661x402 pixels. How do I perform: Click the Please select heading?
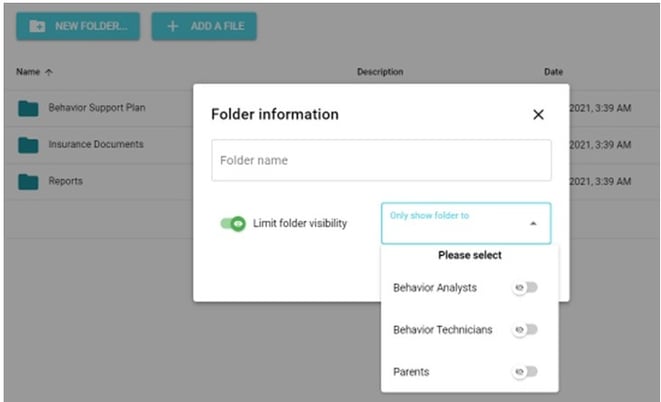470,255
